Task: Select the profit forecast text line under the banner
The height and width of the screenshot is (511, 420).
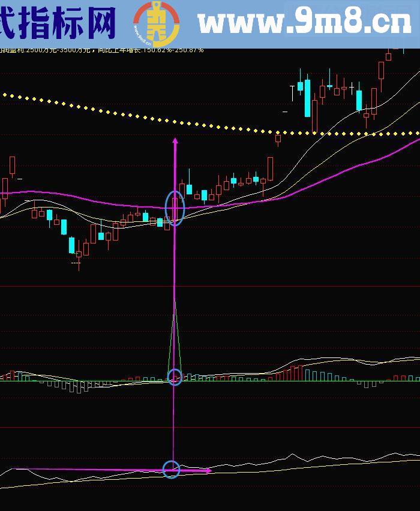Action: [102, 50]
